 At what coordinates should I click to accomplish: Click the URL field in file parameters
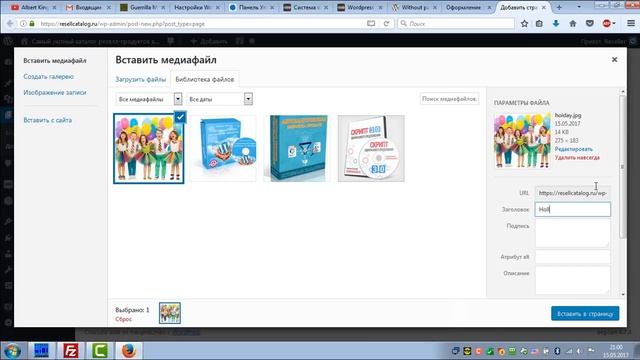[573, 193]
